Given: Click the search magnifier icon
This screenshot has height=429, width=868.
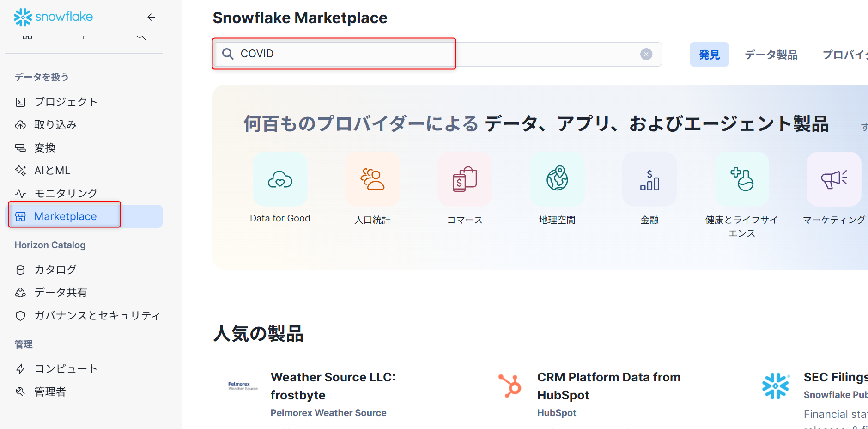Looking at the screenshot, I should pyautogui.click(x=228, y=54).
